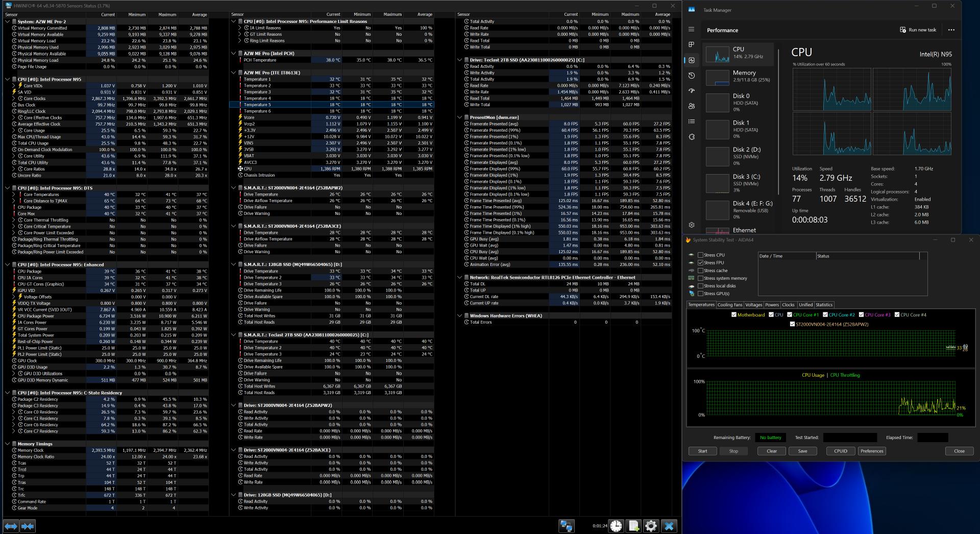The height and width of the screenshot is (534, 980).
Task: Open the Statistics tab in AIDA64
Action: coord(824,305)
